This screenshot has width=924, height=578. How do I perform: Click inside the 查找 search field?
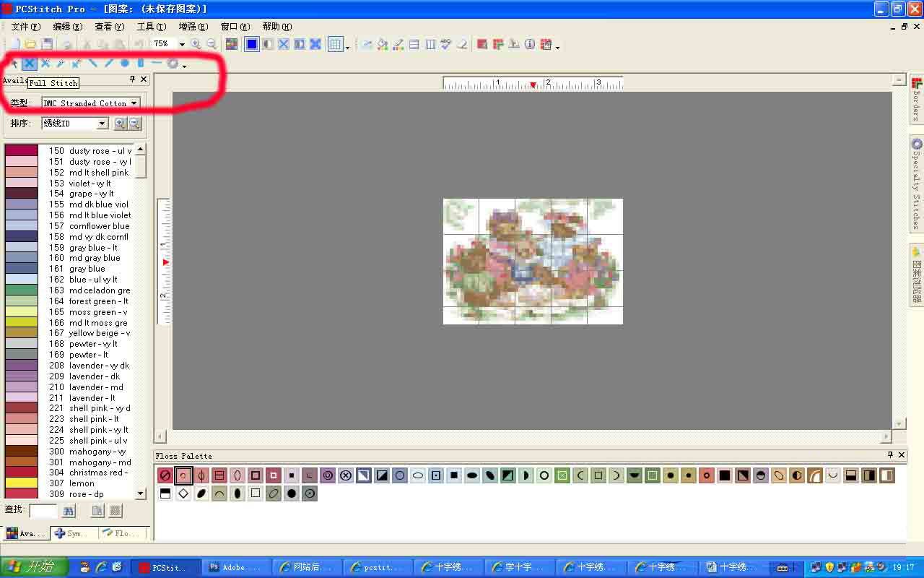pyautogui.click(x=43, y=510)
